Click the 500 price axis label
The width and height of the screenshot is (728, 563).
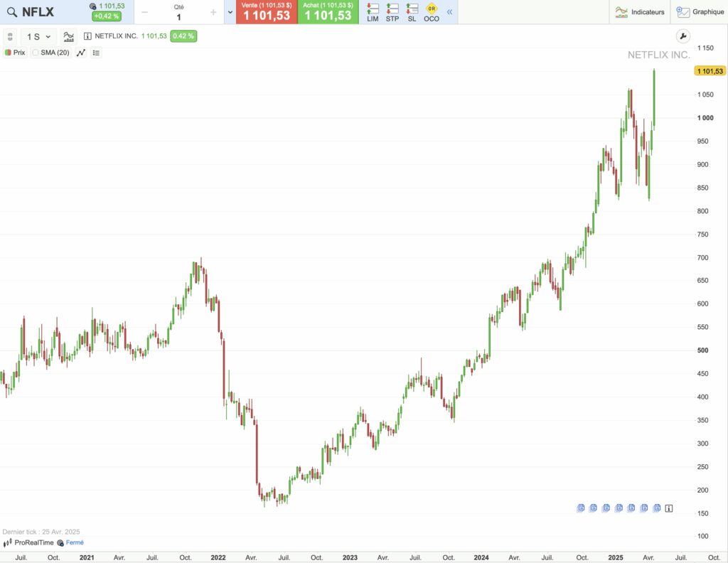703,350
